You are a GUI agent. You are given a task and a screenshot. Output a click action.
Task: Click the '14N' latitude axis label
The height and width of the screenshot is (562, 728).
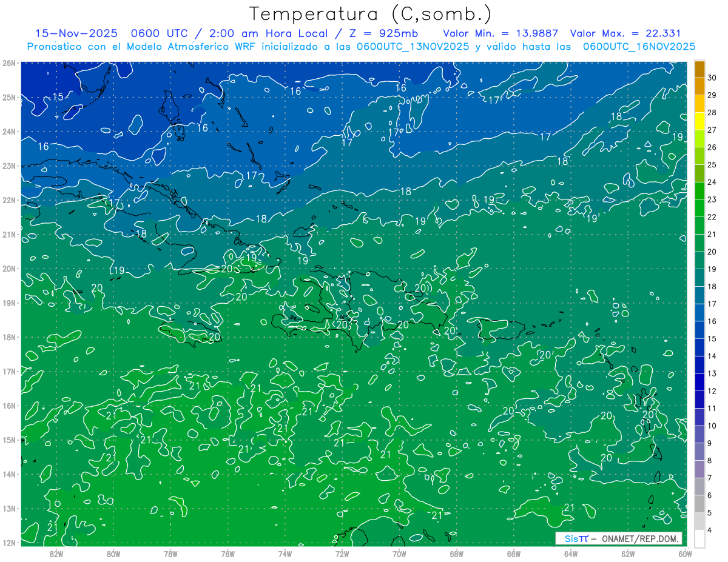[9, 474]
